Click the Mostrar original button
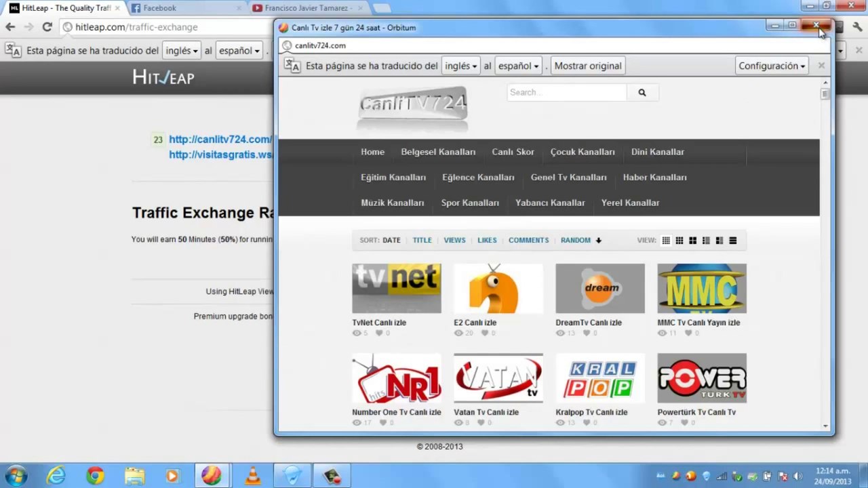The width and height of the screenshot is (868, 488). coord(588,66)
